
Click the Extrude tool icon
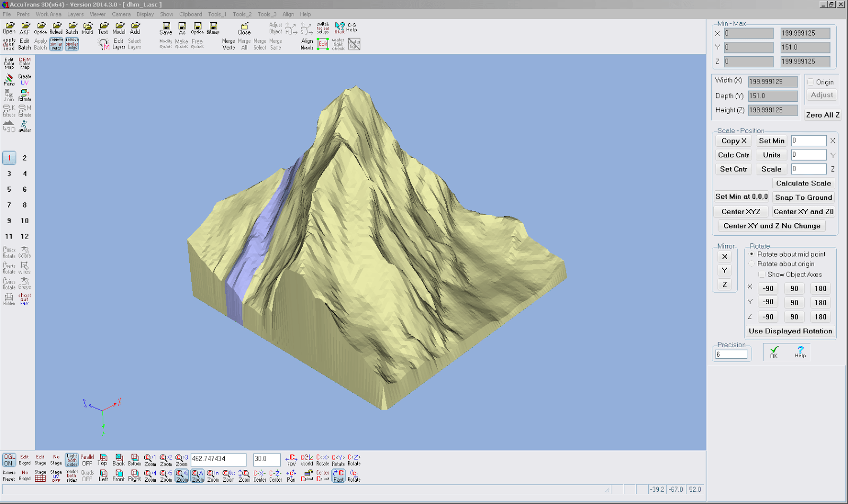click(24, 95)
